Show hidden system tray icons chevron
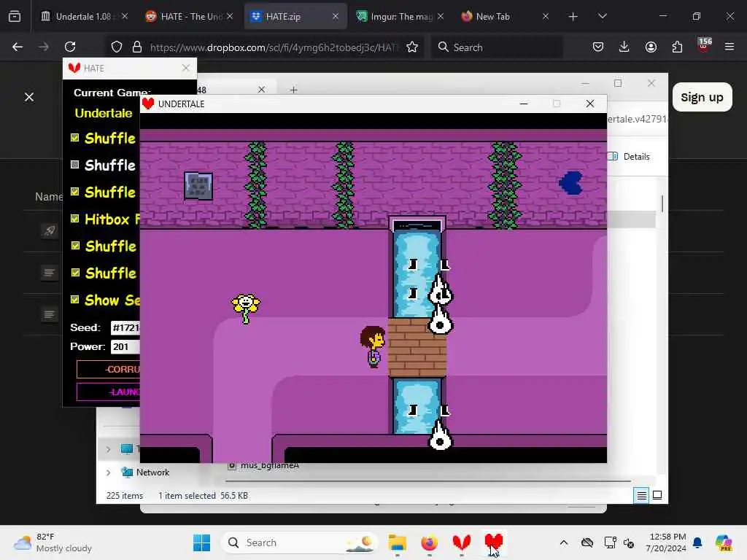 coord(564,542)
